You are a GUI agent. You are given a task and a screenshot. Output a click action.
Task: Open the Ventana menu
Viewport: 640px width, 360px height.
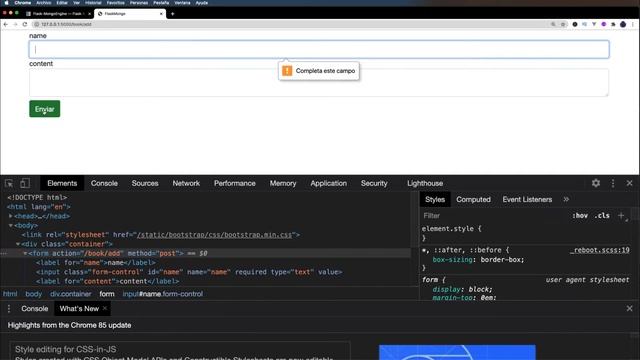tap(182, 3)
